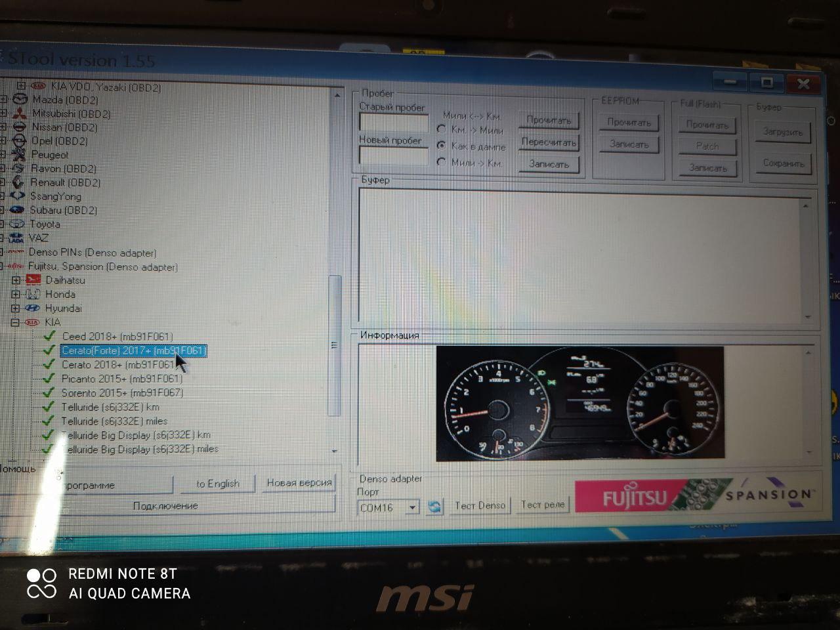The height and width of the screenshot is (630, 840).
Task: Click the Тест Denso button
Action: point(480,506)
